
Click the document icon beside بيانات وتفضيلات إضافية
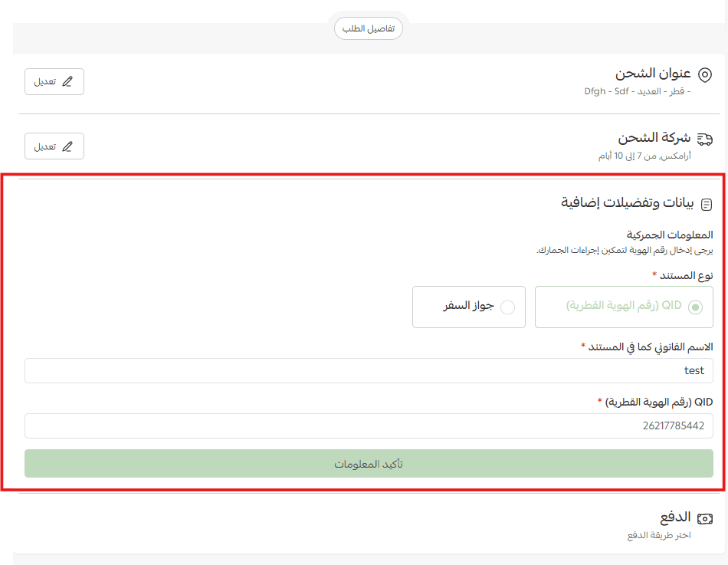click(706, 205)
